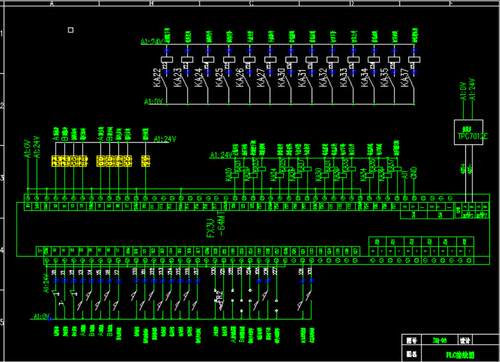
Task: Select the TPC7012E touchscreen box
Action: pyautogui.click(x=469, y=132)
